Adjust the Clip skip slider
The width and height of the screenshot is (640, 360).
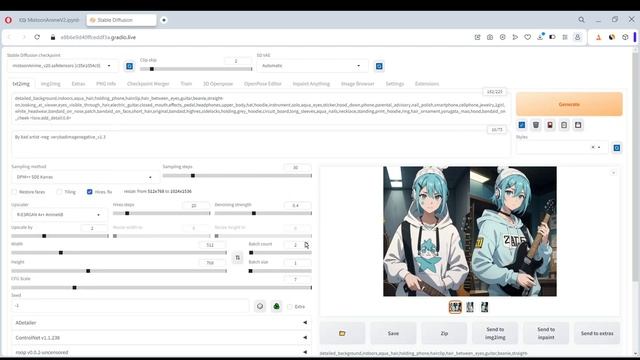(196, 69)
